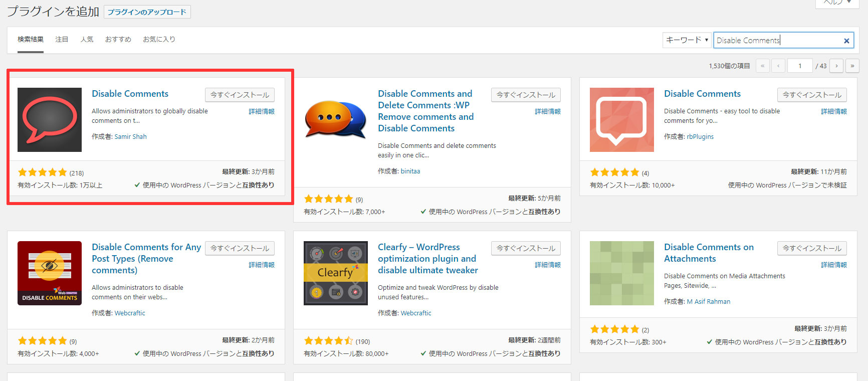Install the Clearfy plugin
Viewport: 868px width, 381px height.
[526, 248]
